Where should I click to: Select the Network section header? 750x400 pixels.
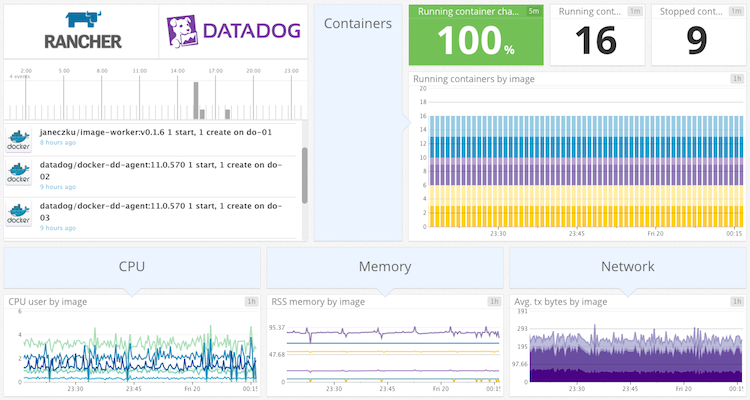tap(627, 267)
